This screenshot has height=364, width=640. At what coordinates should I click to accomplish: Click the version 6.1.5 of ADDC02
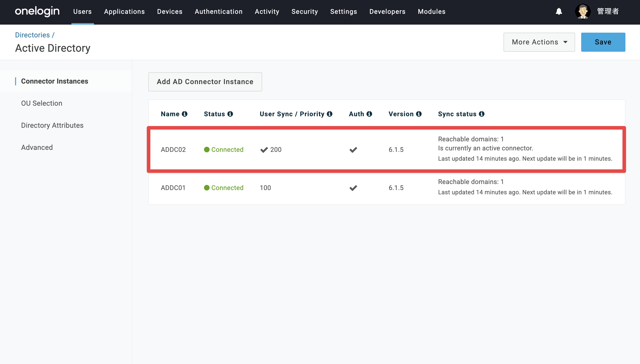pyautogui.click(x=396, y=150)
